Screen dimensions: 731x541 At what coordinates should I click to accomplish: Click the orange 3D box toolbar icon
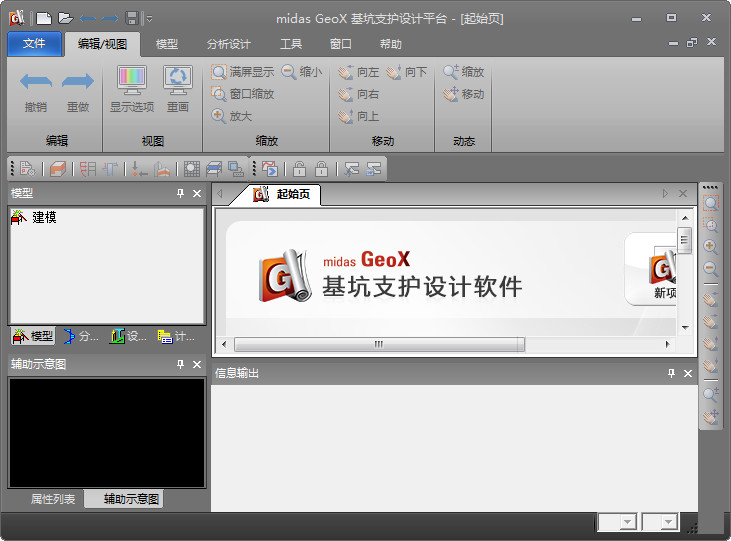click(58, 168)
